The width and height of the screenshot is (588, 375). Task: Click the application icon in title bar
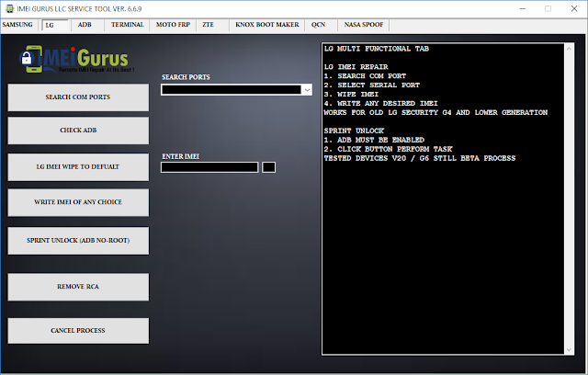tap(9, 8)
